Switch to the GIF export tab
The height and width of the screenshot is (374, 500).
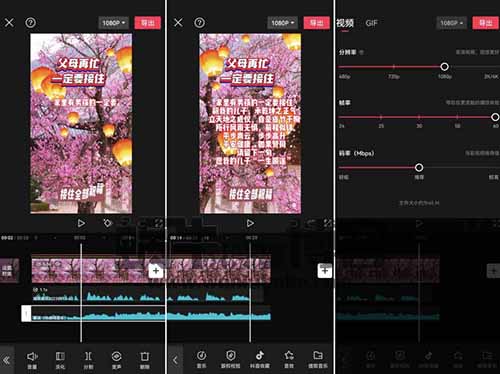371,23
